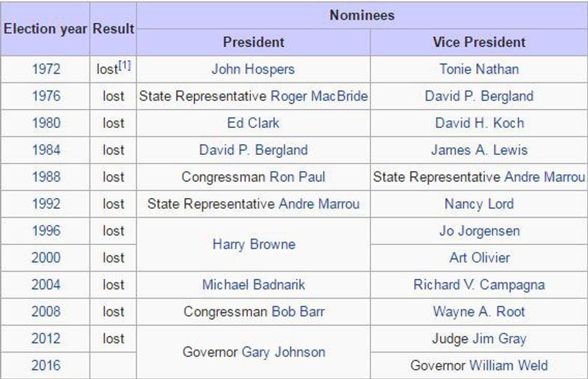Click the Jo Jorgensen link

tap(479, 231)
